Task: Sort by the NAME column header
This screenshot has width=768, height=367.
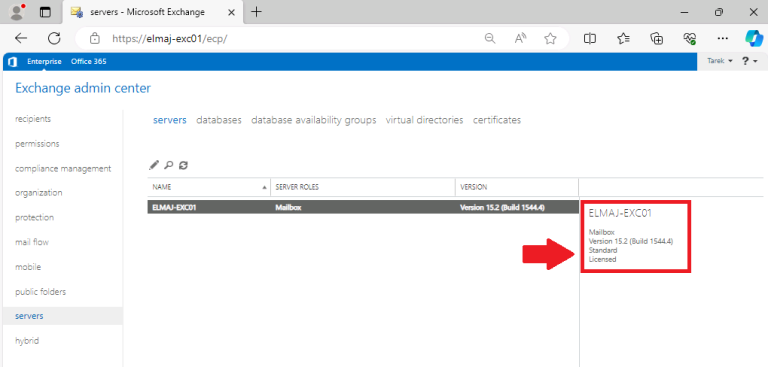Action: (209, 187)
